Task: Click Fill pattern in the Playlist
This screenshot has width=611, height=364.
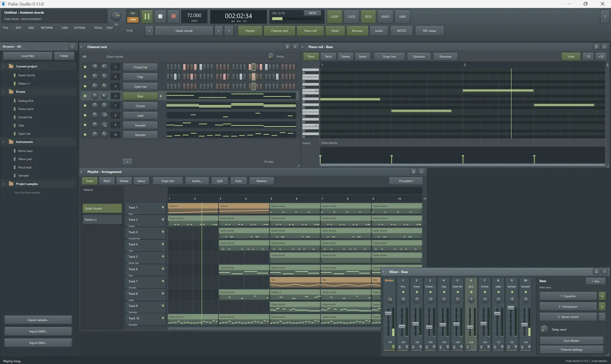Action: (406, 181)
